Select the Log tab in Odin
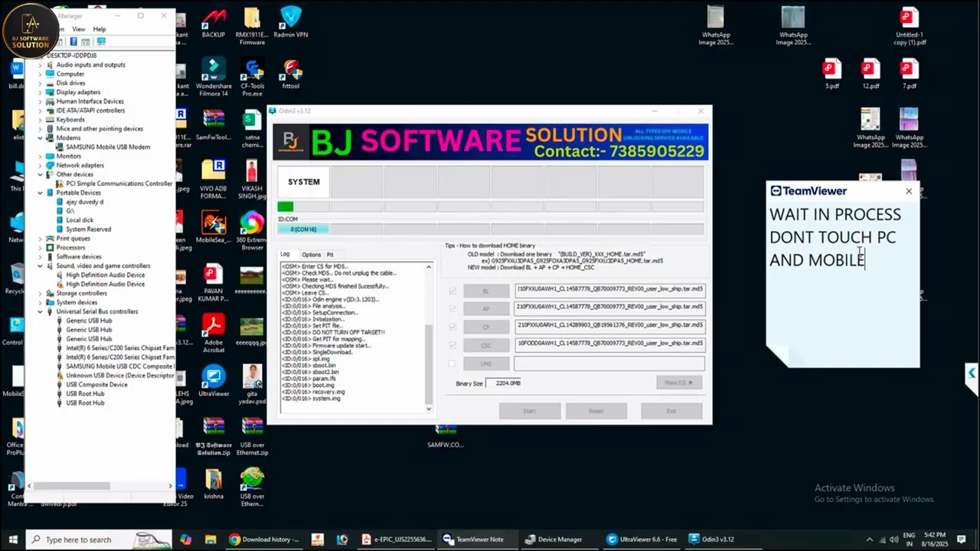 pos(285,254)
